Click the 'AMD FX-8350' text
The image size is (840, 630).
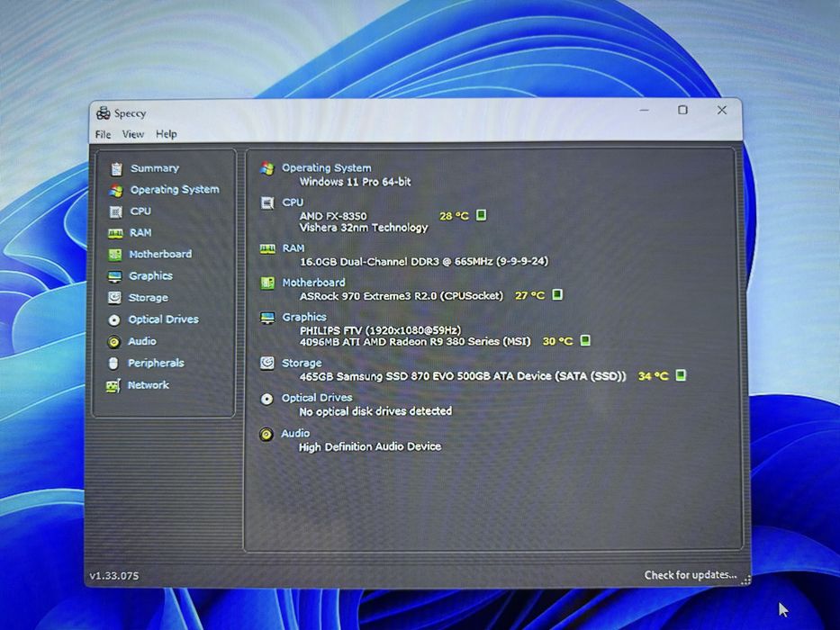click(333, 216)
